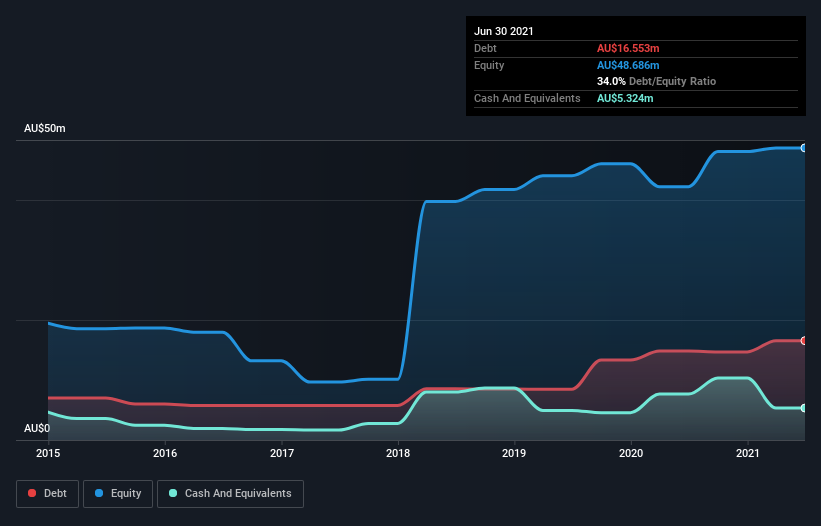Click the 2015 x-axis label
This screenshot has width=821, height=526.
pos(48,453)
